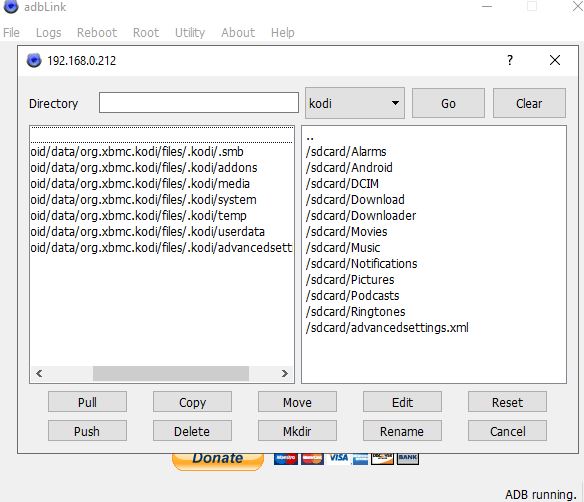Click the Push button

point(87,431)
